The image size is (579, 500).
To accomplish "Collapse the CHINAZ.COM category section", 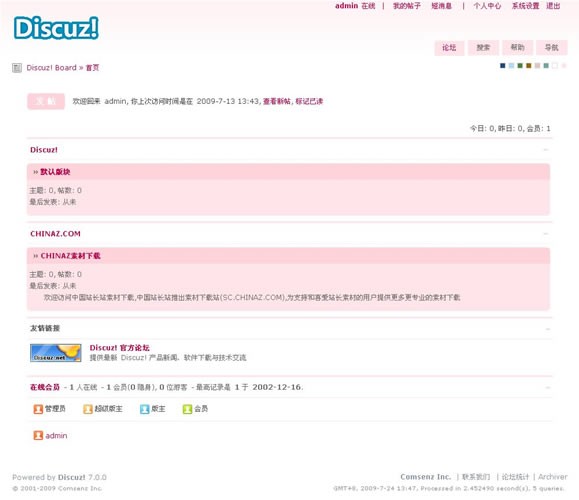I will pos(546,234).
